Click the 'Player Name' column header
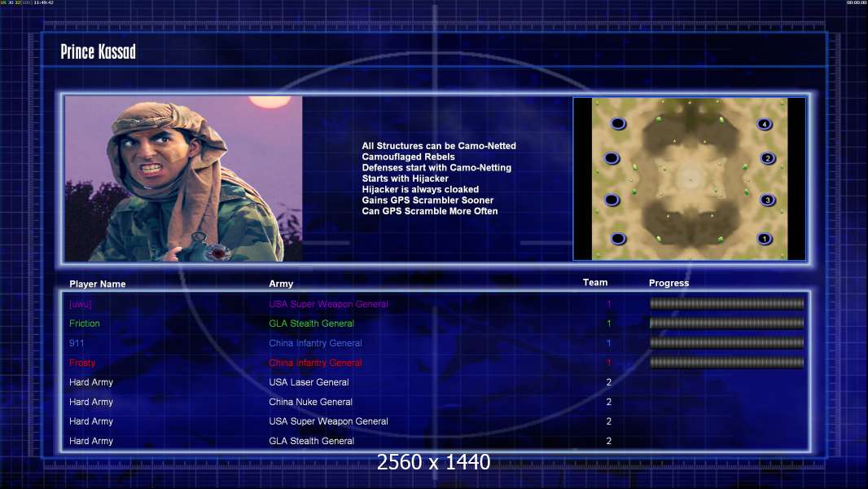The image size is (868, 489). pyautogui.click(x=98, y=284)
